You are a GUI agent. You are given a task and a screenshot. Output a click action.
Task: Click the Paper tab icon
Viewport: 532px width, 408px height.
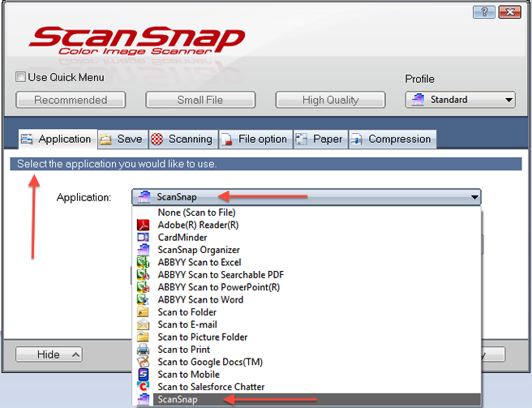point(302,140)
